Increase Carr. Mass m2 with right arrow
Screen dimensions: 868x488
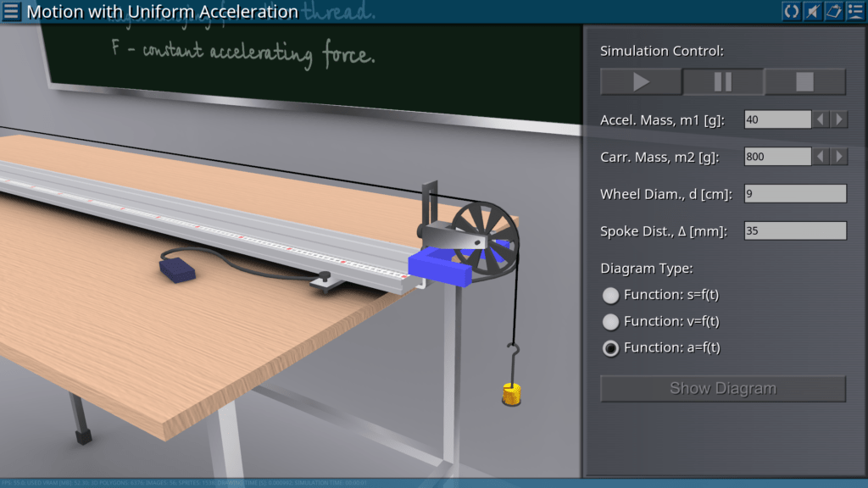pyautogui.click(x=839, y=157)
